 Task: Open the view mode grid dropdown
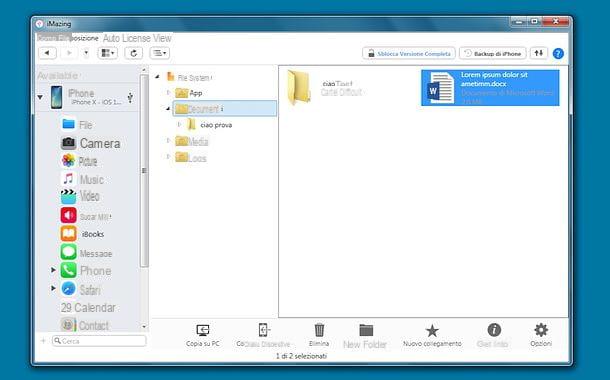[x=107, y=53]
